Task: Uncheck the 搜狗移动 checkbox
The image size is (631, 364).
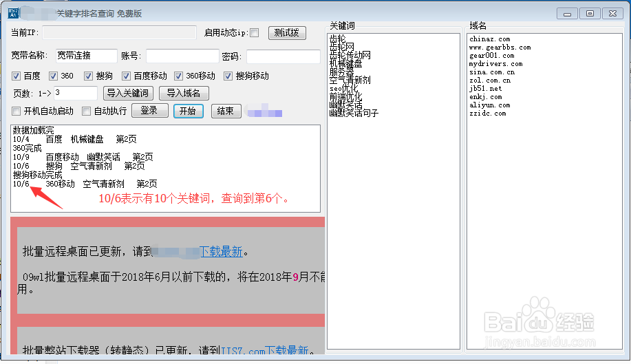Action: 228,76
